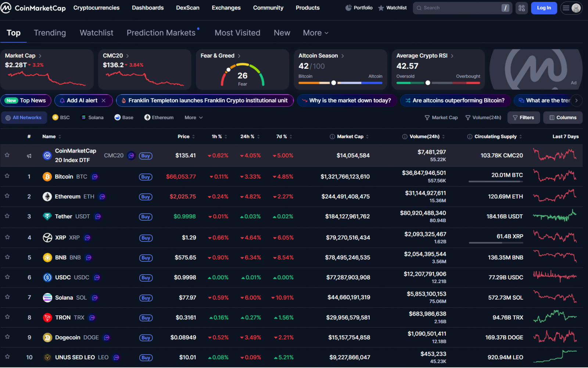Click the Ethereum logo in row 2
The image size is (588, 368).
[47, 197]
